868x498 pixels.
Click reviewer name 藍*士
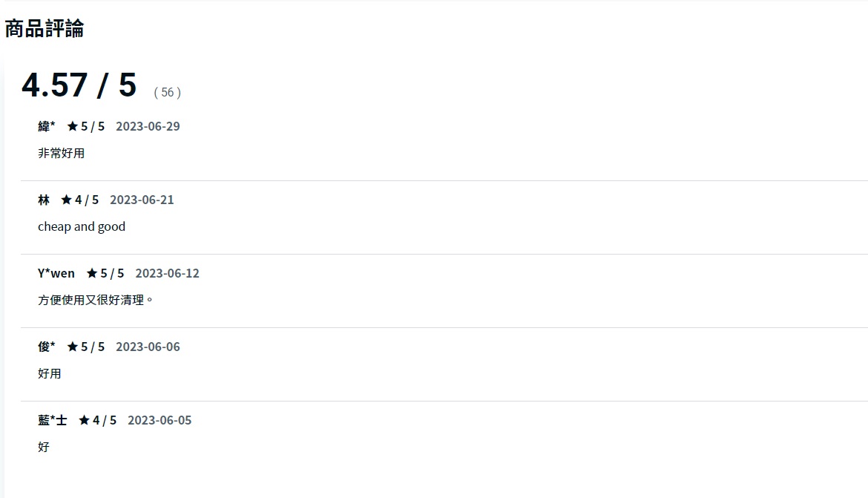(53, 420)
